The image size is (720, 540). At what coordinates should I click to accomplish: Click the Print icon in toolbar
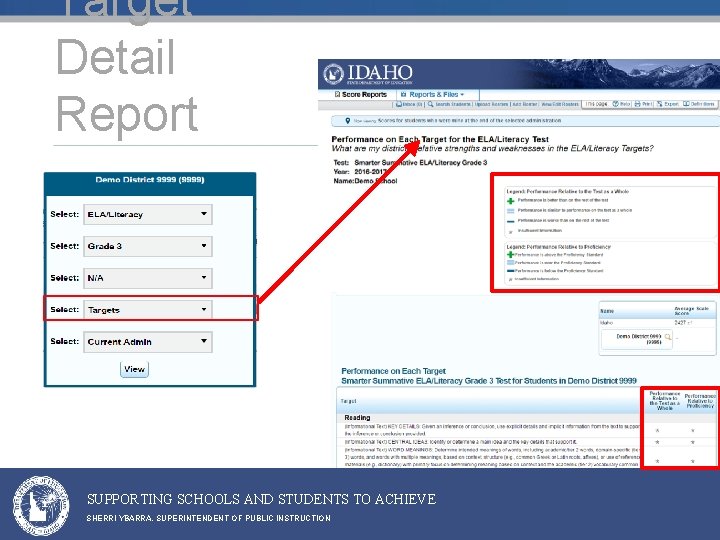point(637,104)
